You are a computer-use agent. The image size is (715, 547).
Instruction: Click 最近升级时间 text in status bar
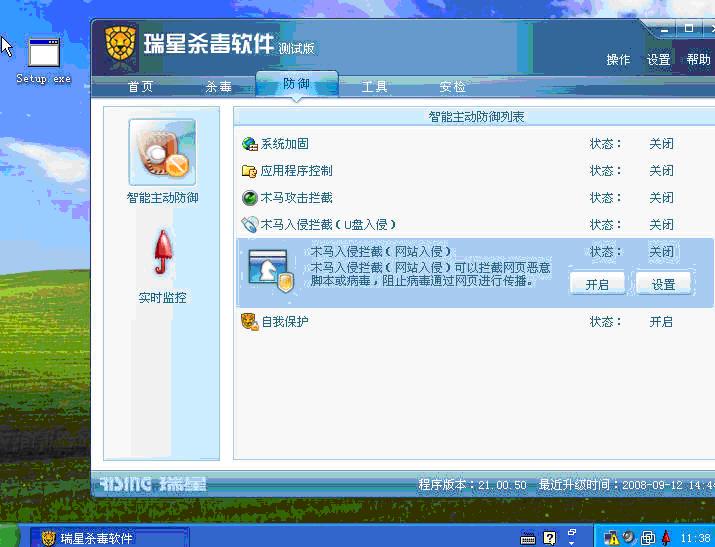627,485
